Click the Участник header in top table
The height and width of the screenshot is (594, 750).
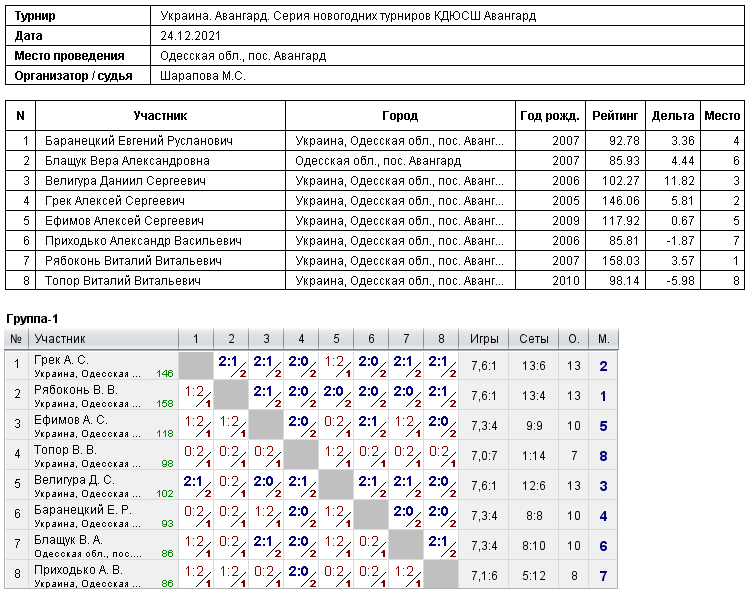coord(160,116)
